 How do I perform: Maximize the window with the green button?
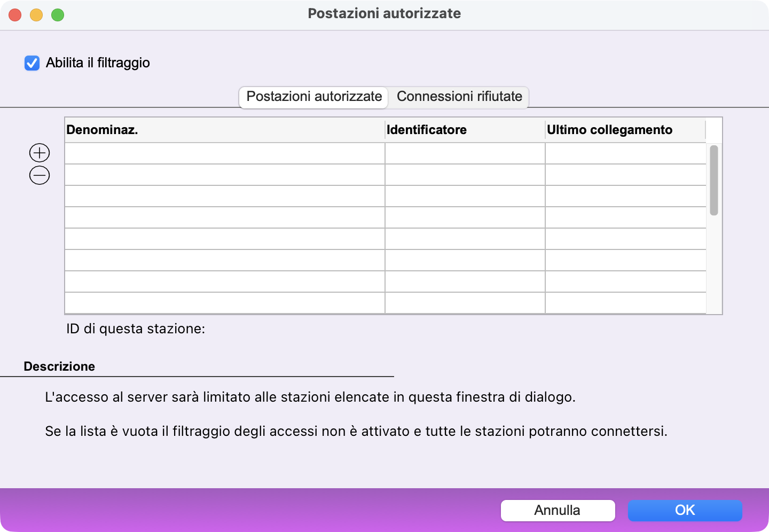tap(58, 15)
